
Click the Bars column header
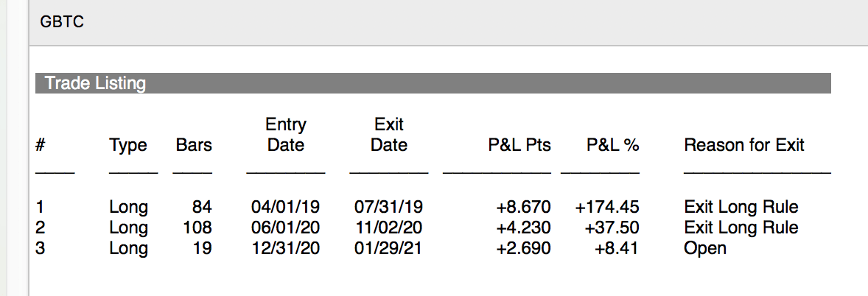(194, 146)
